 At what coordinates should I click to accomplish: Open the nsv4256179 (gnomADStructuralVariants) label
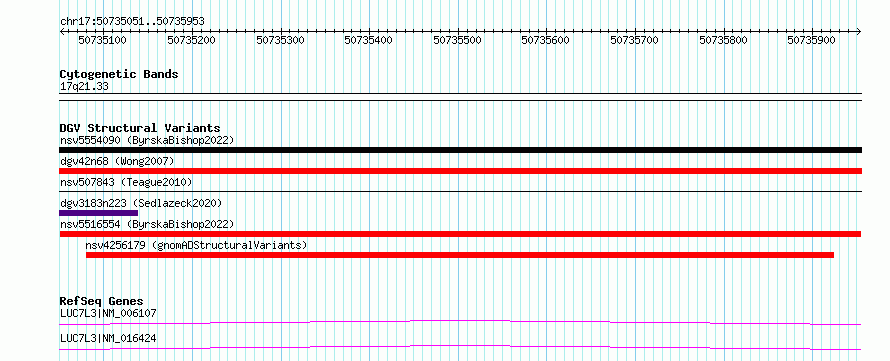[196, 245]
